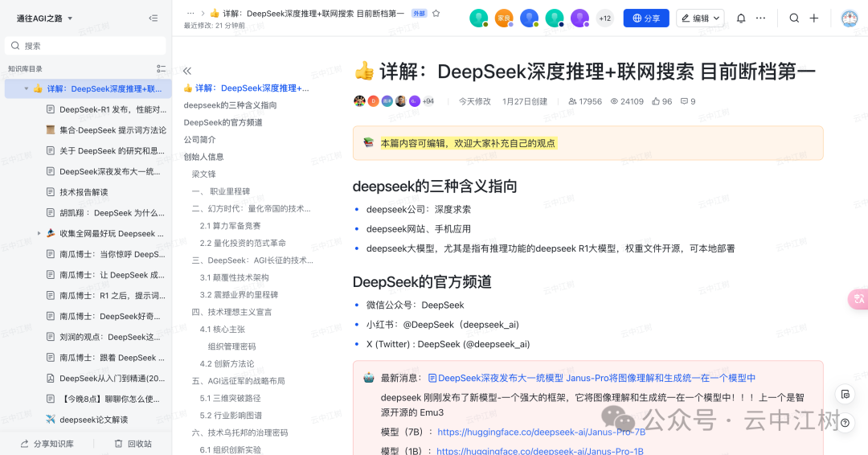This screenshot has height=455, width=868.
Task: Expand the 收集全网最好玩 Deepseek tree node
Action: 39,234
